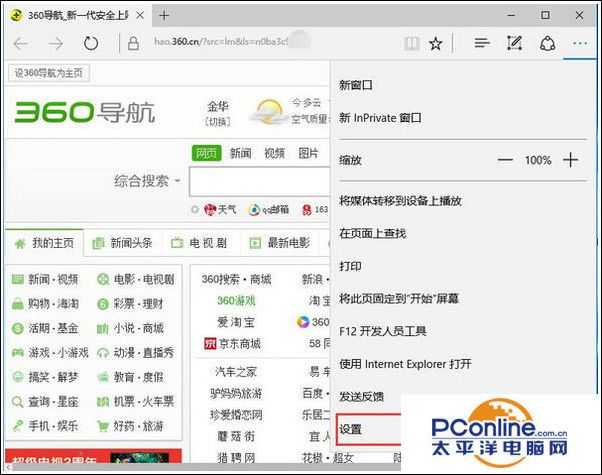Image resolution: width=602 pixels, height=475 pixels.
Task: Click the weather cloud-sun icon
Action: (x=268, y=112)
